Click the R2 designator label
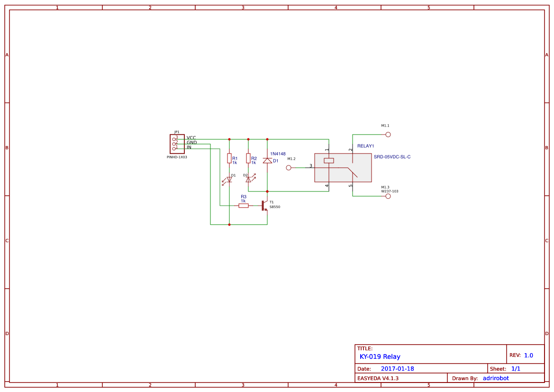This screenshot has width=554, height=392. coord(254,159)
